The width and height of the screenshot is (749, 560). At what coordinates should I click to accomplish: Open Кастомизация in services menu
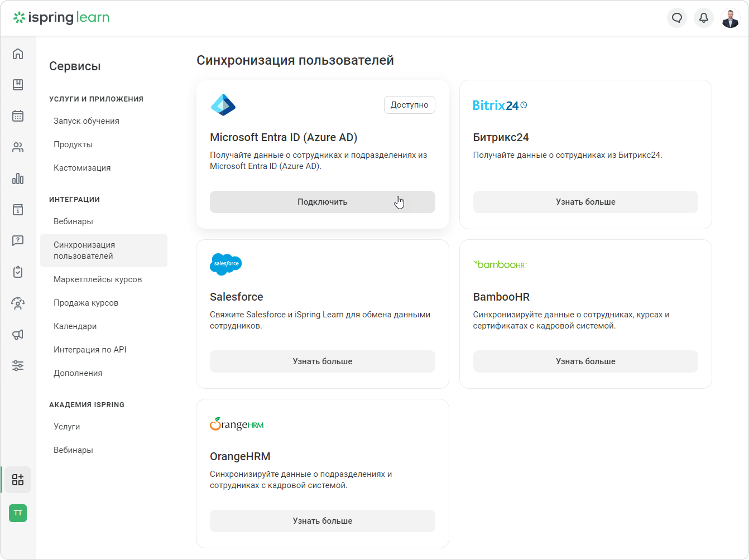(82, 168)
